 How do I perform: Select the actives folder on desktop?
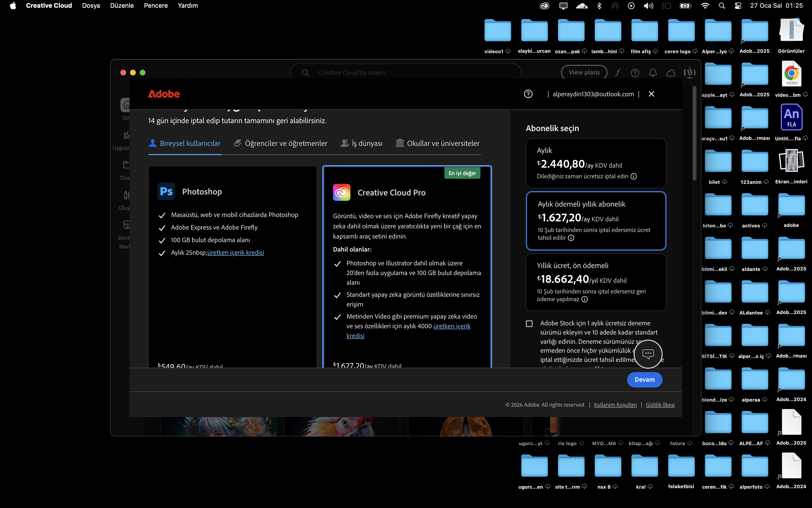click(755, 204)
